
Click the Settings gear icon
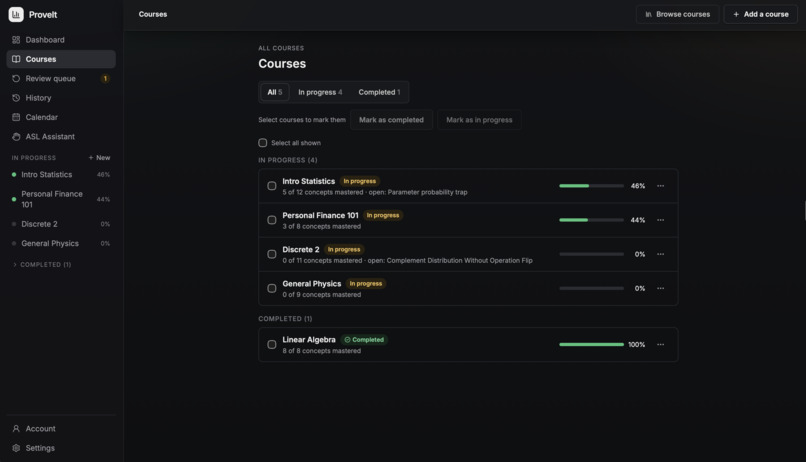click(16, 448)
